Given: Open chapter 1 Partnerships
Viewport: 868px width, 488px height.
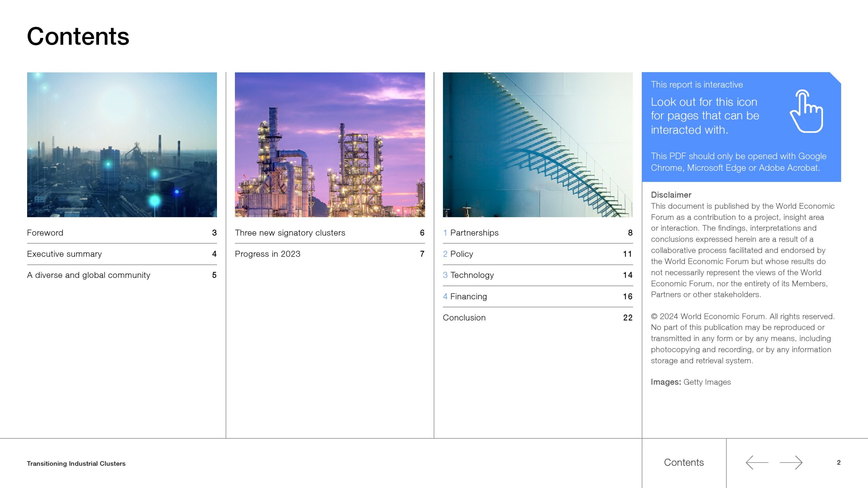Looking at the screenshot, I should pyautogui.click(x=474, y=233).
